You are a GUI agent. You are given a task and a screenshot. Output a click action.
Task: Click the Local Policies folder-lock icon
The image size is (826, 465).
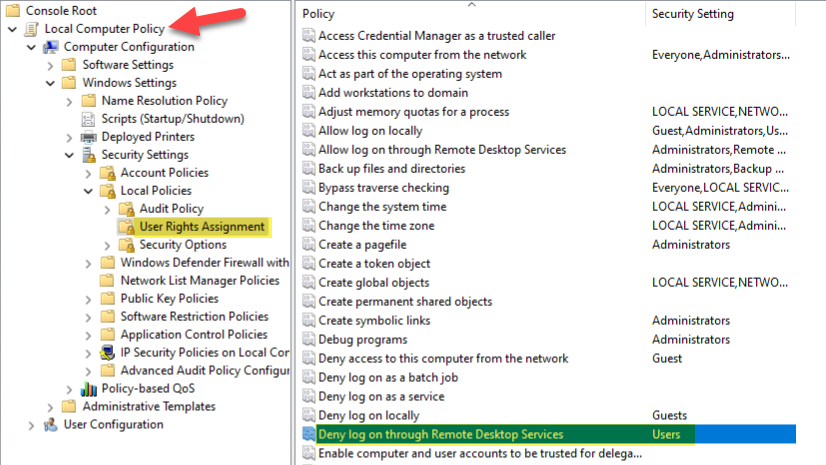pos(107,191)
